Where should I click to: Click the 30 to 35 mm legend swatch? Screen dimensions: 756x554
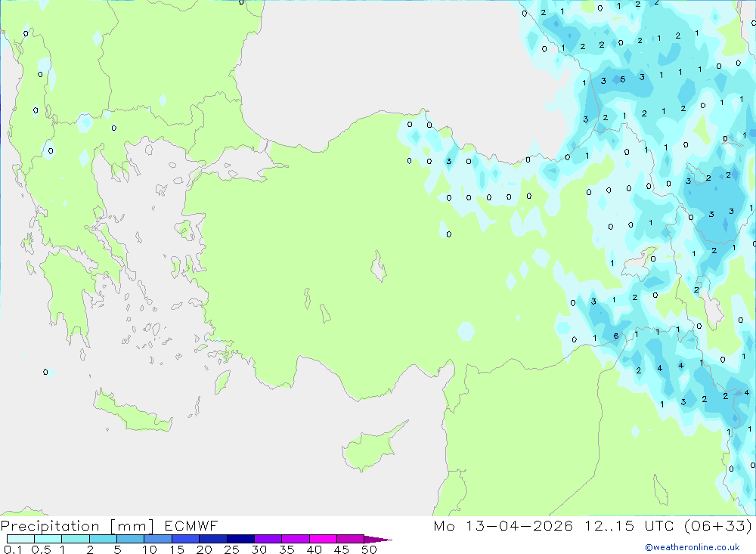tap(268, 539)
